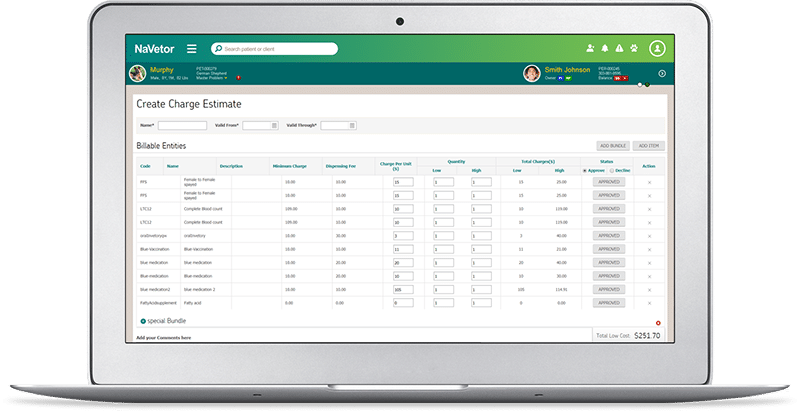Click the Name input field
This screenshot has height=412, width=800.
pos(182,125)
